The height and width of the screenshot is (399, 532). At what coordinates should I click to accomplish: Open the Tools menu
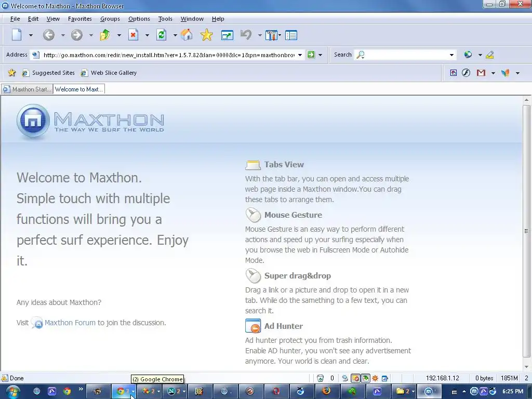(x=165, y=19)
